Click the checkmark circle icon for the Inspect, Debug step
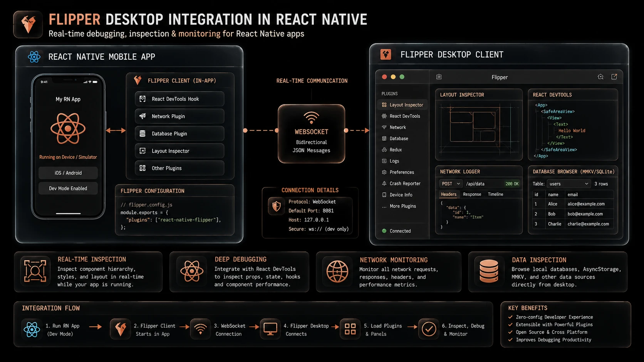This screenshot has height=362, width=644. (x=429, y=329)
